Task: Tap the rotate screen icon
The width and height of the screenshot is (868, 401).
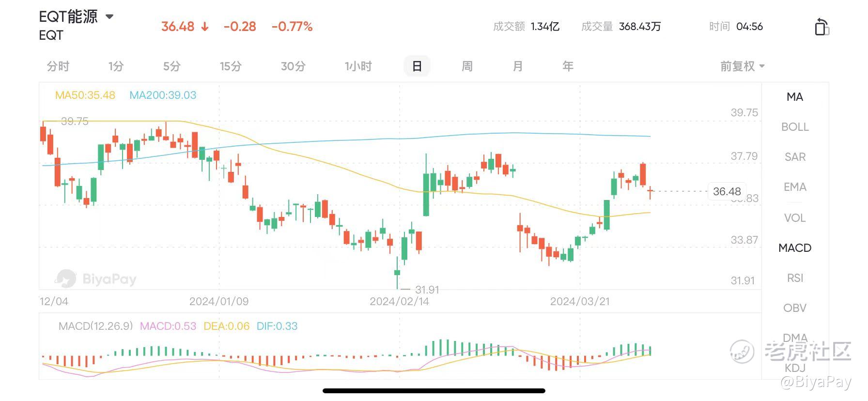Action: tap(821, 27)
